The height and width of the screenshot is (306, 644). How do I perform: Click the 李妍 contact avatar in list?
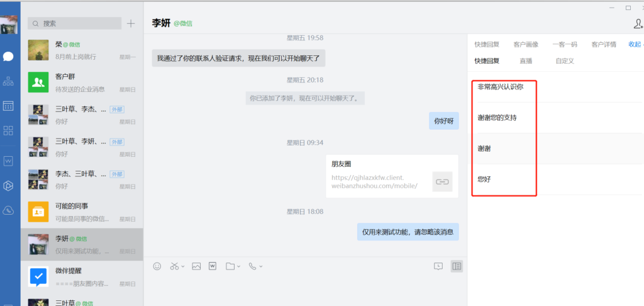tap(38, 244)
